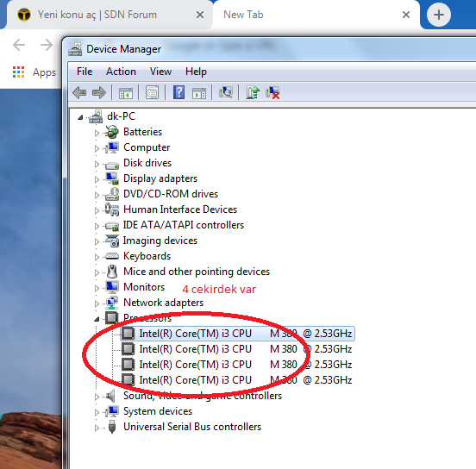This screenshot has height=469, width=476.
Task: Switch to the New Tab browser tab
Action: 316,15
